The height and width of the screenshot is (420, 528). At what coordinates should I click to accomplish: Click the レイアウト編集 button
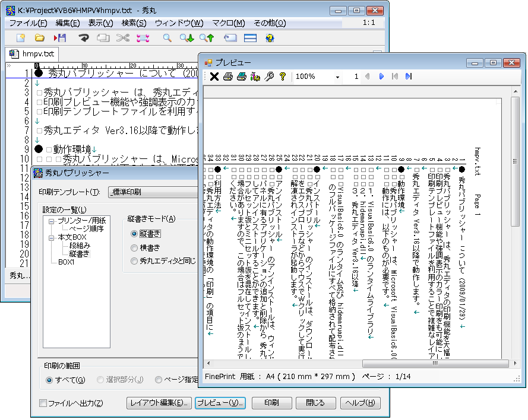[x=159, y=403]
